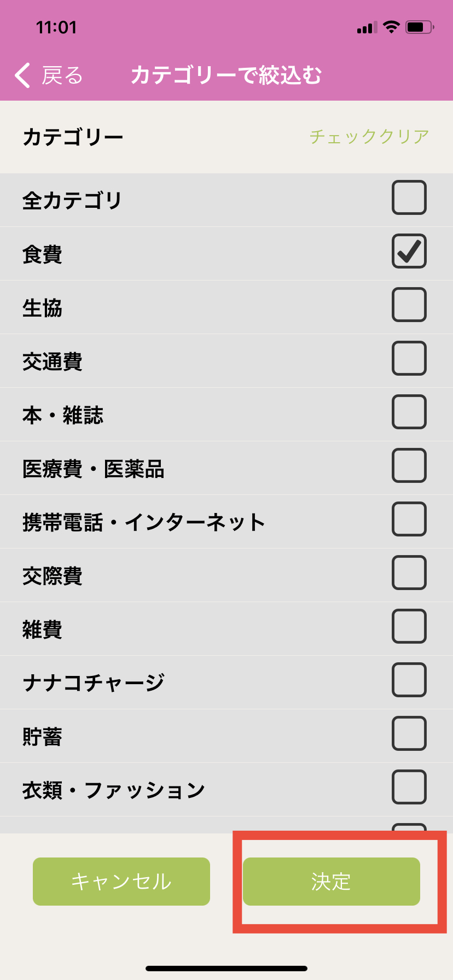The image size is (453, 980).
Task: Check the 全カテゴリ checkbox
Action: coord(409,197)
